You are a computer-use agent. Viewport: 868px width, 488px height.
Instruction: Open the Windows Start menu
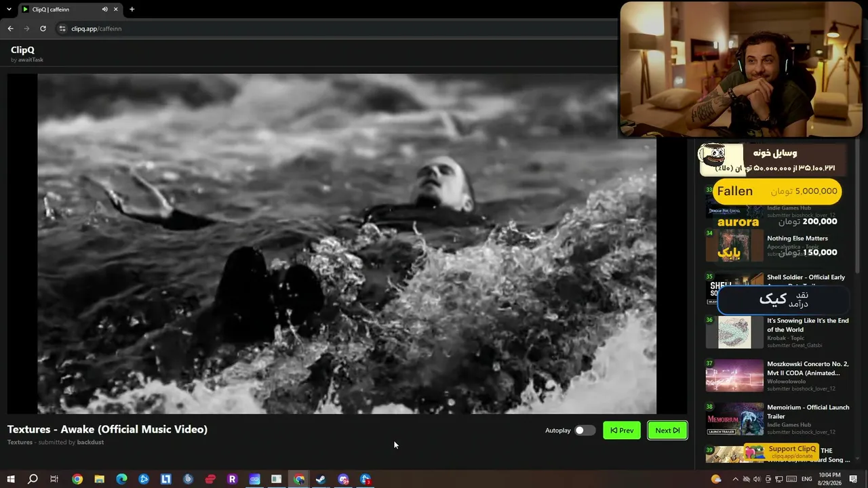coord(11,479)
